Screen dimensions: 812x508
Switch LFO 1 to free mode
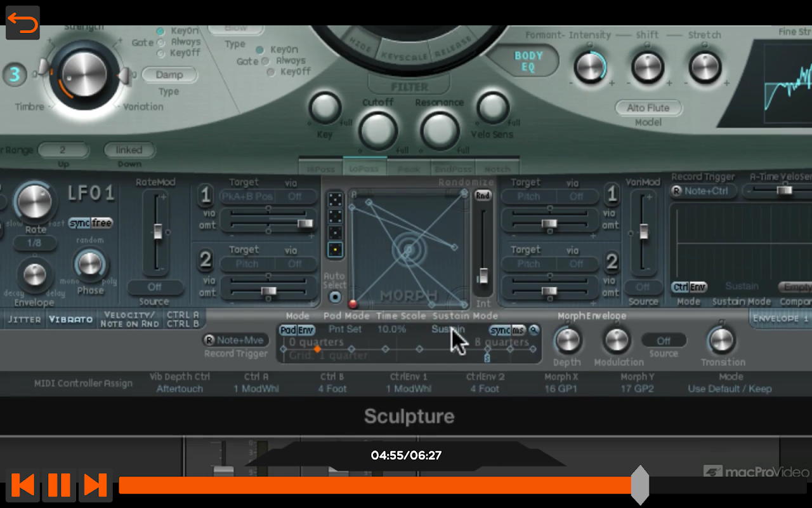(101, 223)
